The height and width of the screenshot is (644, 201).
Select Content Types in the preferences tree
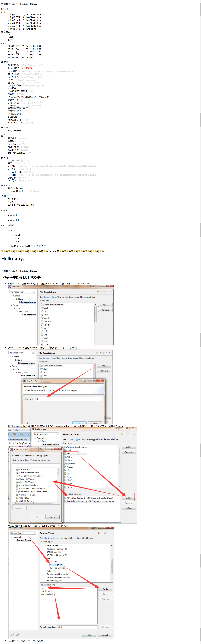(x=24, y=540)
